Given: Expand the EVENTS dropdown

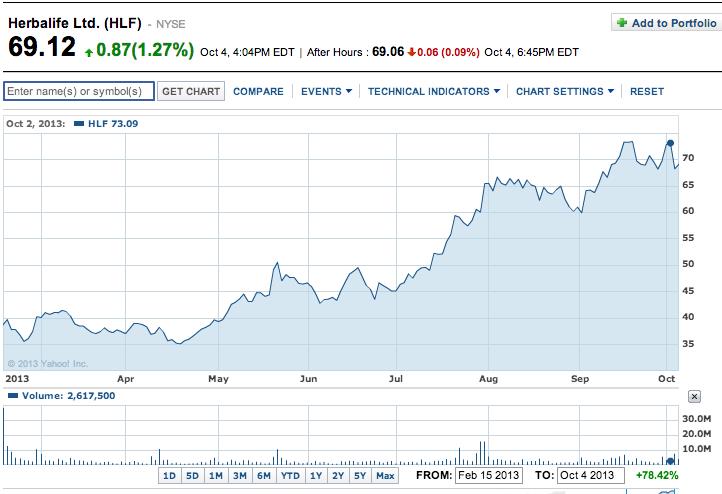Looking at the screenshot, I should (326, 92).
